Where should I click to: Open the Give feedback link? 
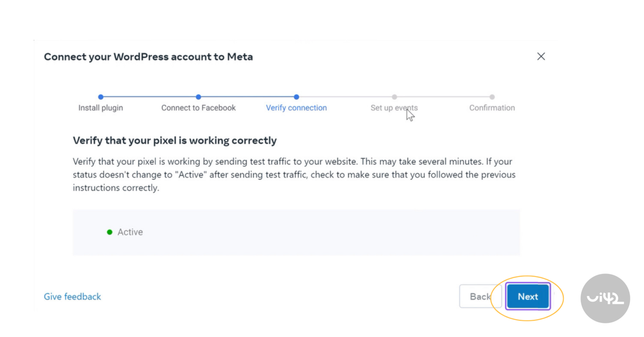coord(72,296)
